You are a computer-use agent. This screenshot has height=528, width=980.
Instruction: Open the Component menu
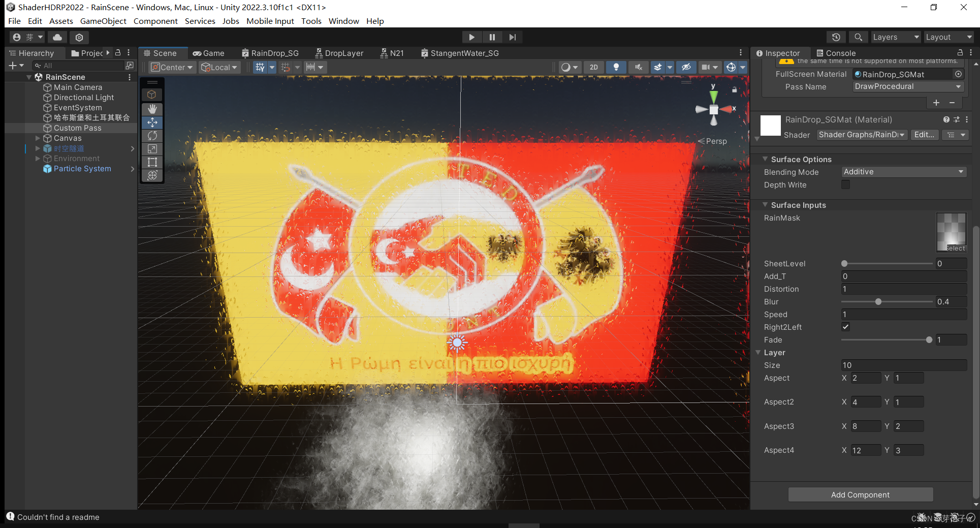(x=155, y=21)
